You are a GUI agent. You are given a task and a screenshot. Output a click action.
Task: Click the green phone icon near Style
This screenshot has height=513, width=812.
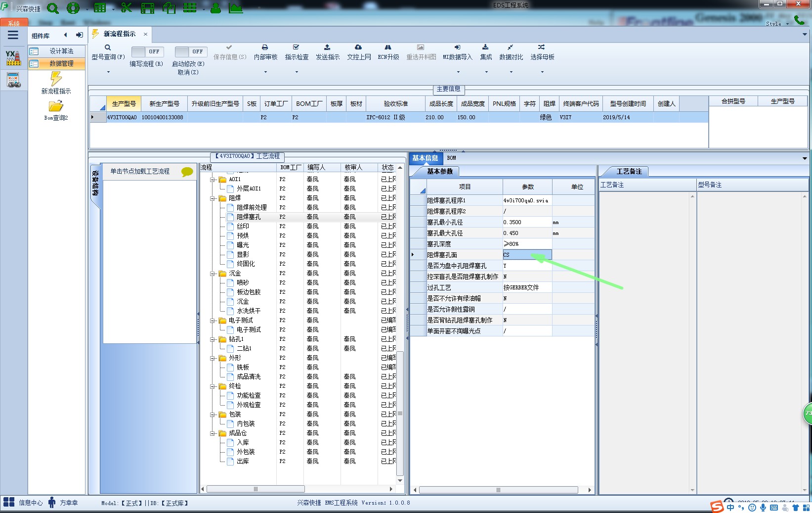point(799,20)
